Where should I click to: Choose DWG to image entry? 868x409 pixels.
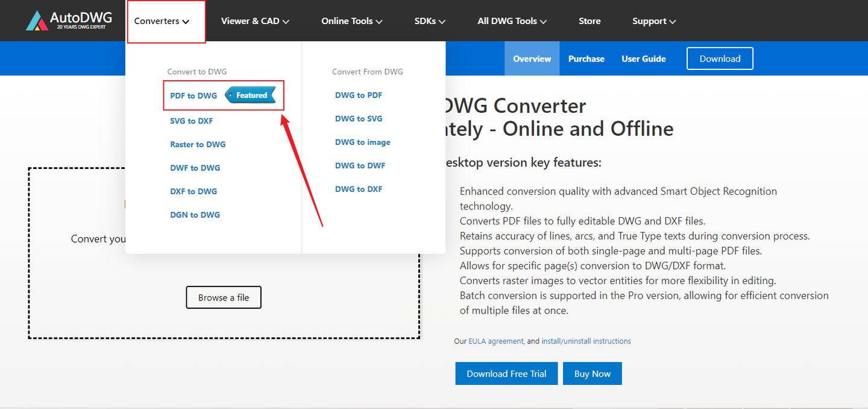(x=363, y=142)
